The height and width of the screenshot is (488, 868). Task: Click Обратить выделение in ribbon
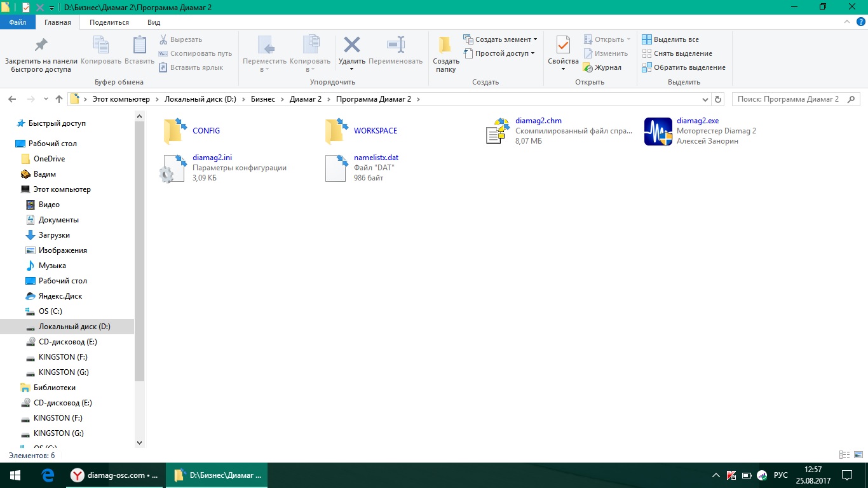tap(684, 67)
